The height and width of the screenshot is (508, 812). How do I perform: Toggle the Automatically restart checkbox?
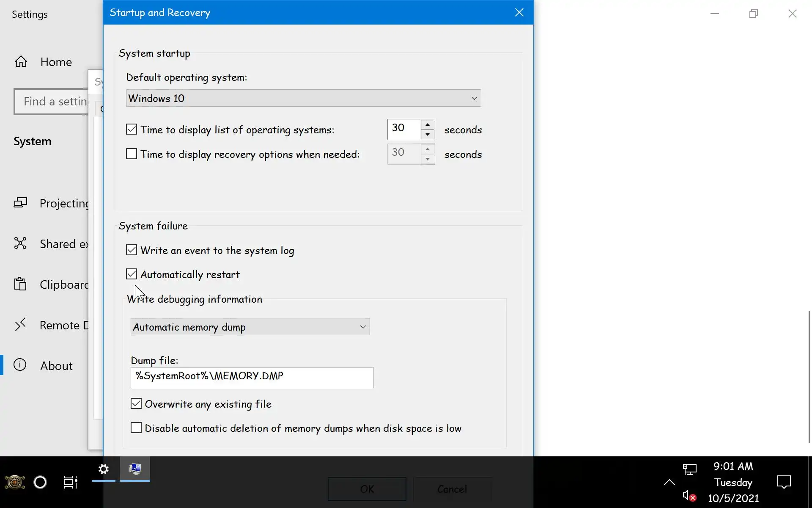(x=132, y=274)
